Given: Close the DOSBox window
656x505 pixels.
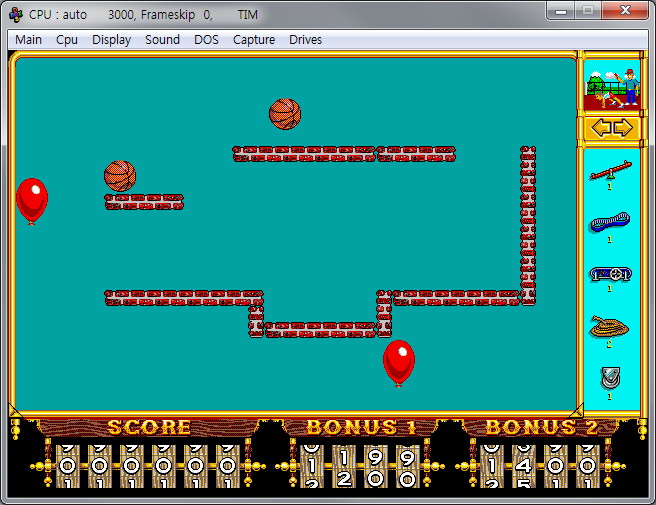Looking at the screenshot, I should pyautogui.click(x=625, y=10).
